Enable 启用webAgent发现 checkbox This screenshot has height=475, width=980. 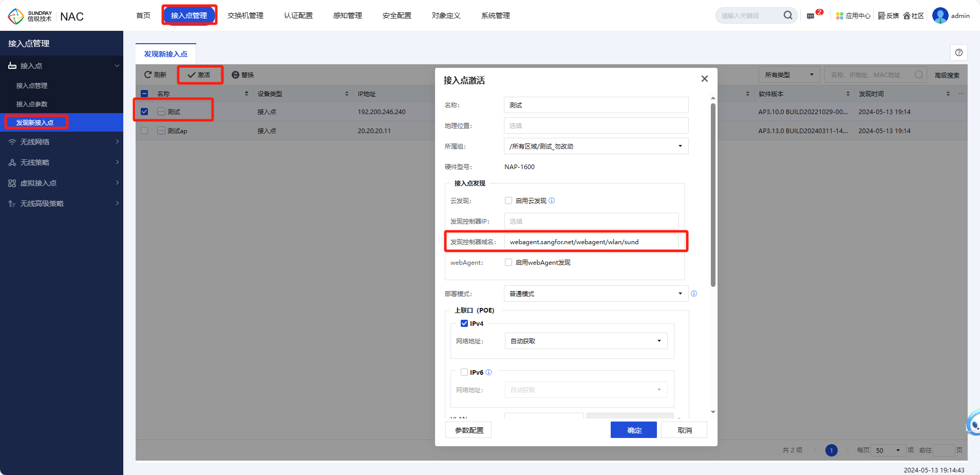(508, 262)
